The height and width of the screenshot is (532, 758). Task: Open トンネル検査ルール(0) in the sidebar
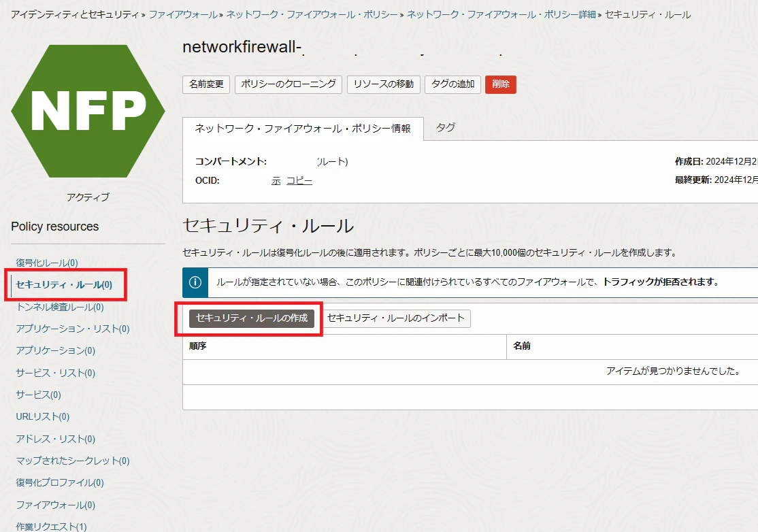60,307
